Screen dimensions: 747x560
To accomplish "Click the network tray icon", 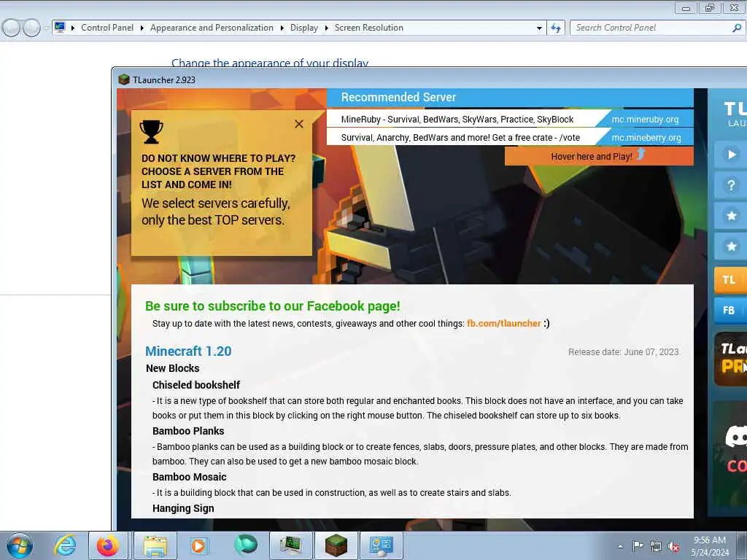I will click(x=656, y=547).
